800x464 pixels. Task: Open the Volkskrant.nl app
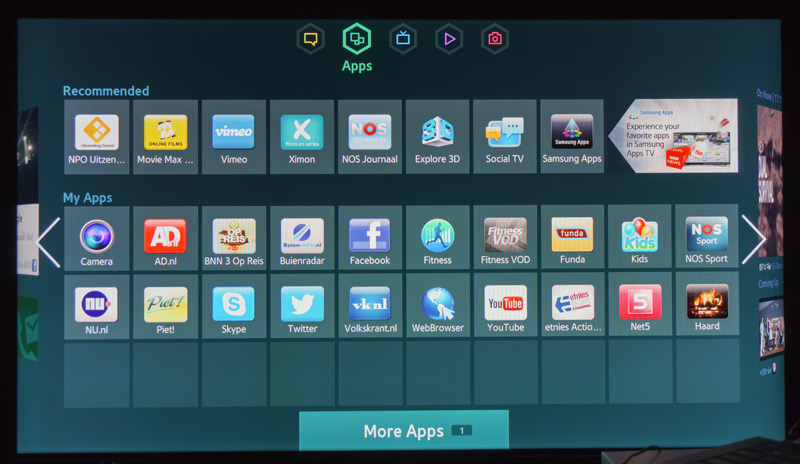(370, 306)
